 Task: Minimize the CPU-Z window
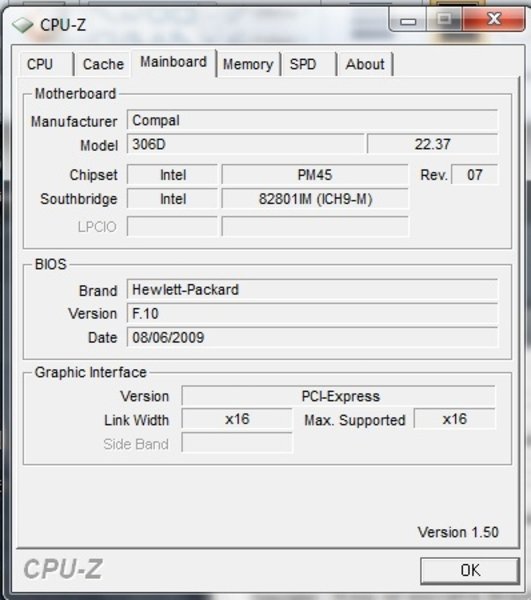click(408, 19)
